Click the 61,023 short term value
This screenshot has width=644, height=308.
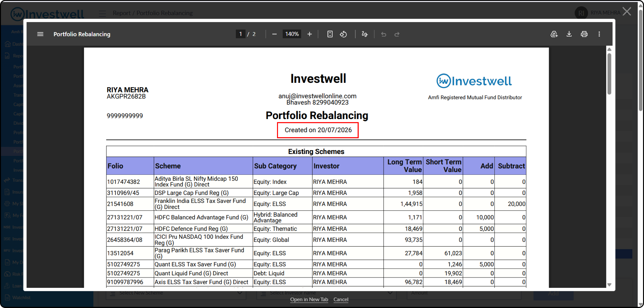click(x=453, y=253)
